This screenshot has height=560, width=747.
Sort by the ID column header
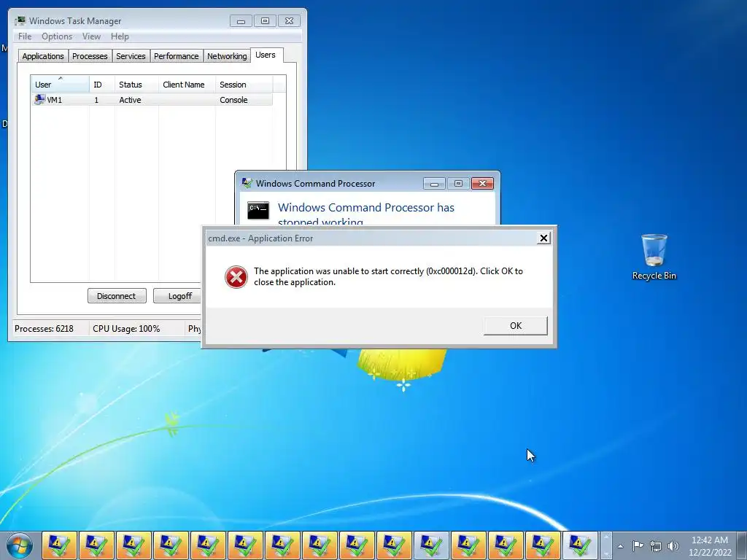coord(102,85)
